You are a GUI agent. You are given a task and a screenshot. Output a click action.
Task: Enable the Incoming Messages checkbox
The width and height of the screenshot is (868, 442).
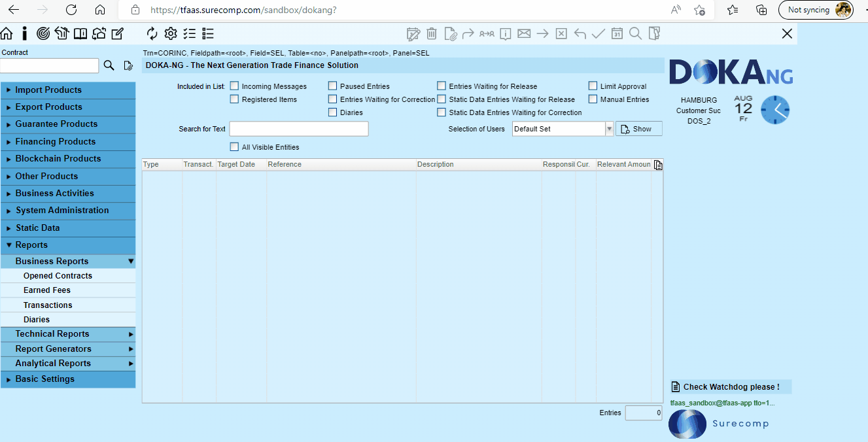pyautogui.click(x=234, y=86)
